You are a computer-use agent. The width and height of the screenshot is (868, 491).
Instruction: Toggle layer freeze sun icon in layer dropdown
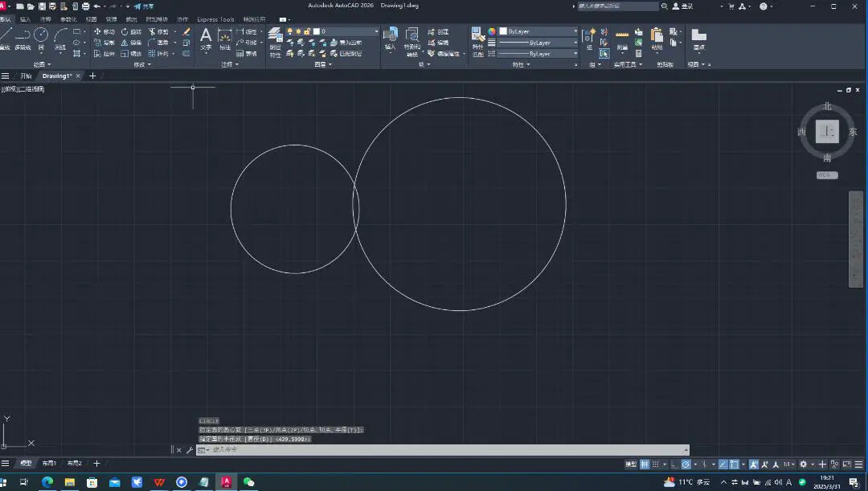(x=298, y=31)
